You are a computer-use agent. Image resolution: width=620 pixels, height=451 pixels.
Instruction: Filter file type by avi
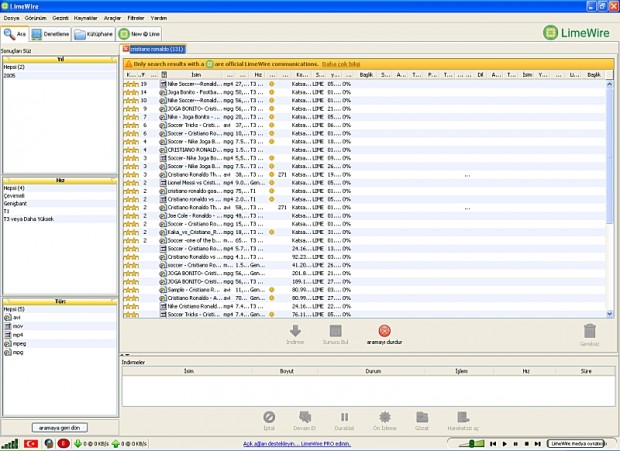[60, 317]
